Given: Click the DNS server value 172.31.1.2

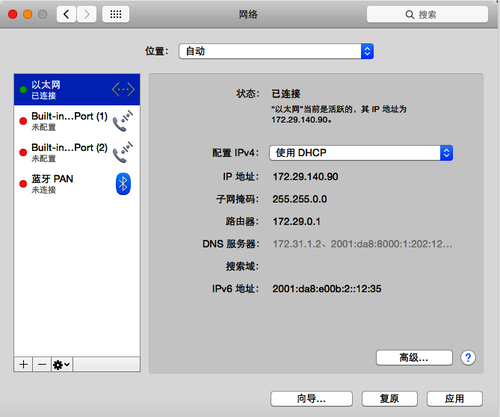Looking at the screenshot, I should coord(297,244).
